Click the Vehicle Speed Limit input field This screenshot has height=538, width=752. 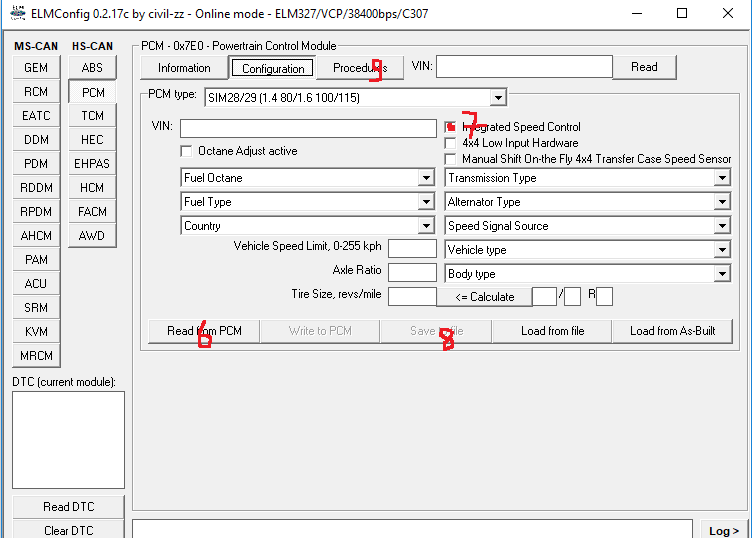[x=412, y=249]
